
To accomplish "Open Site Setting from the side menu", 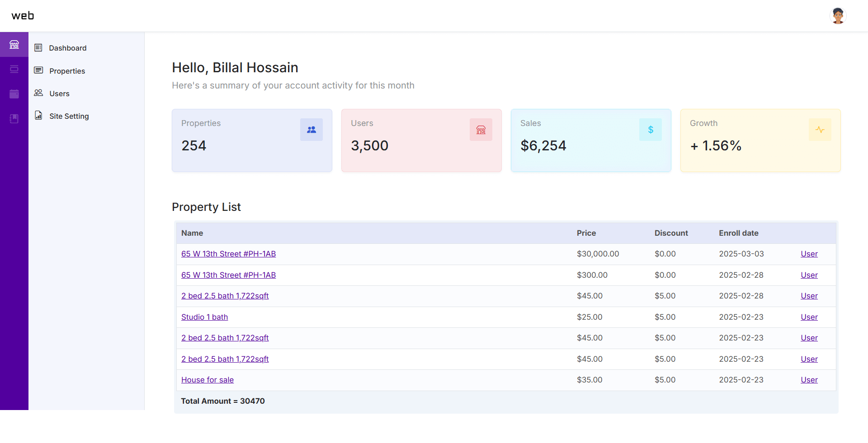I will [x=69, y=116].
